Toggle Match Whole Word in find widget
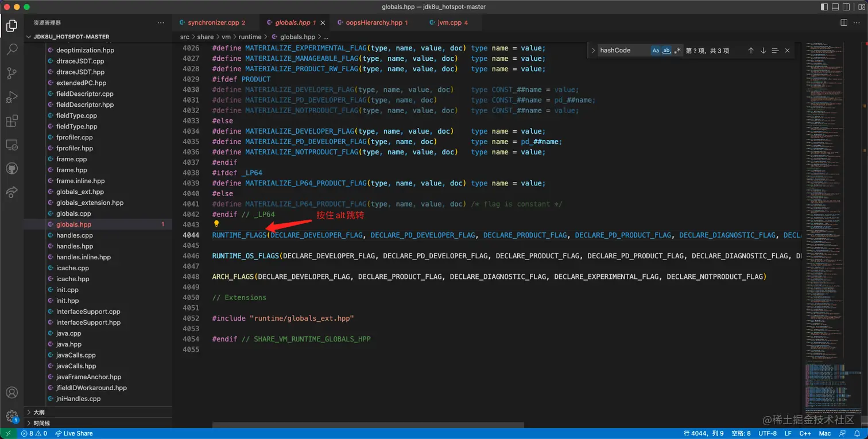Viewport: 868px width, 439px height. pos(666,50)
